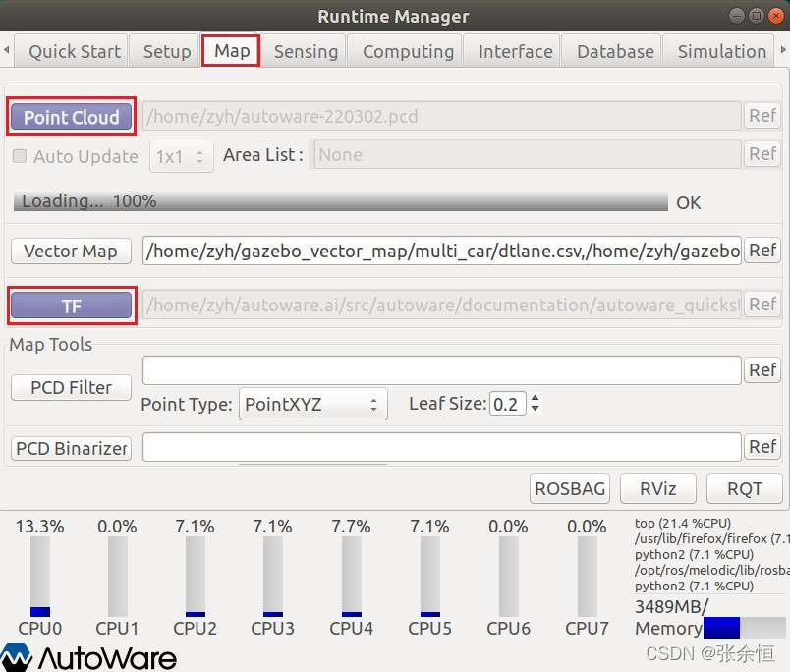Click the 13.3% CPU0 percentage text

(40, 527)
